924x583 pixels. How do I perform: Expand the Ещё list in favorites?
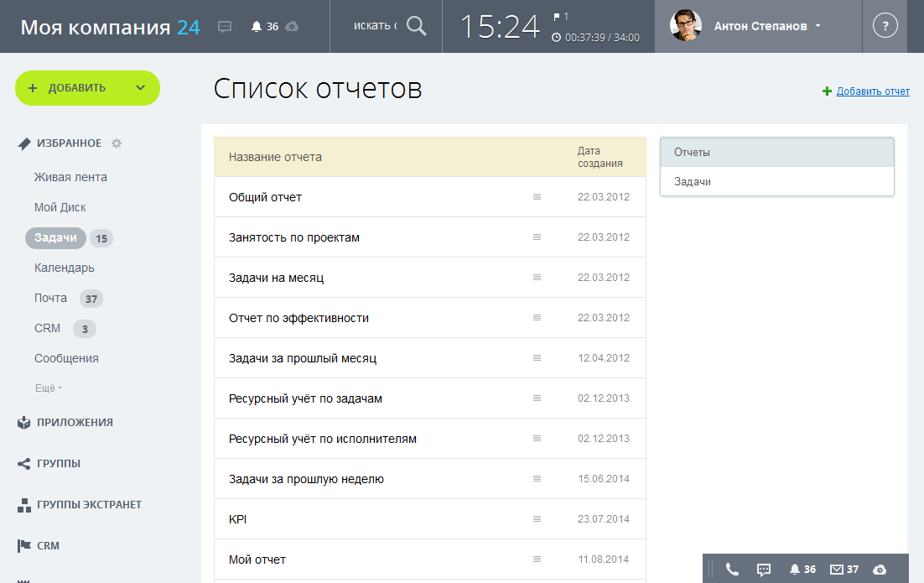click(49, 388)
